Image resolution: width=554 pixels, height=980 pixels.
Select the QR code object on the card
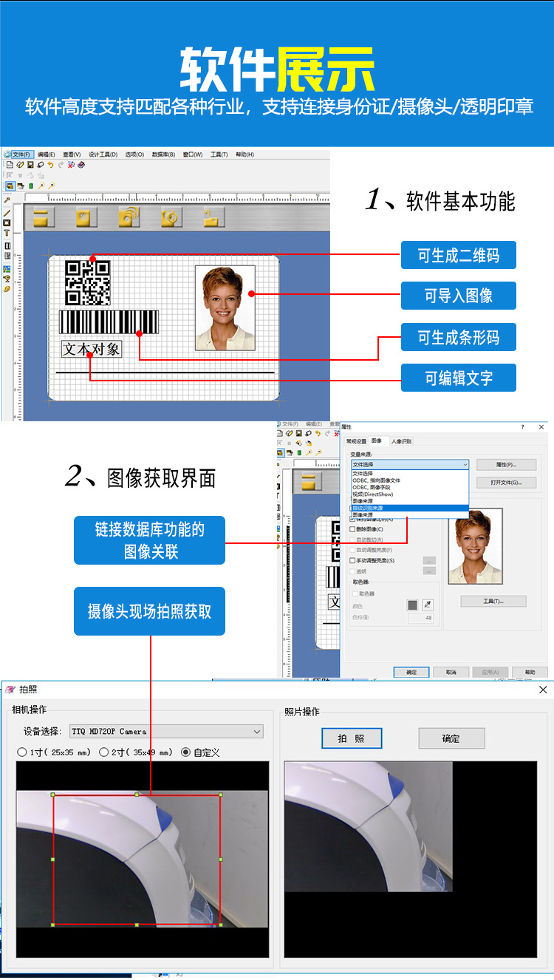coord(88,282)
